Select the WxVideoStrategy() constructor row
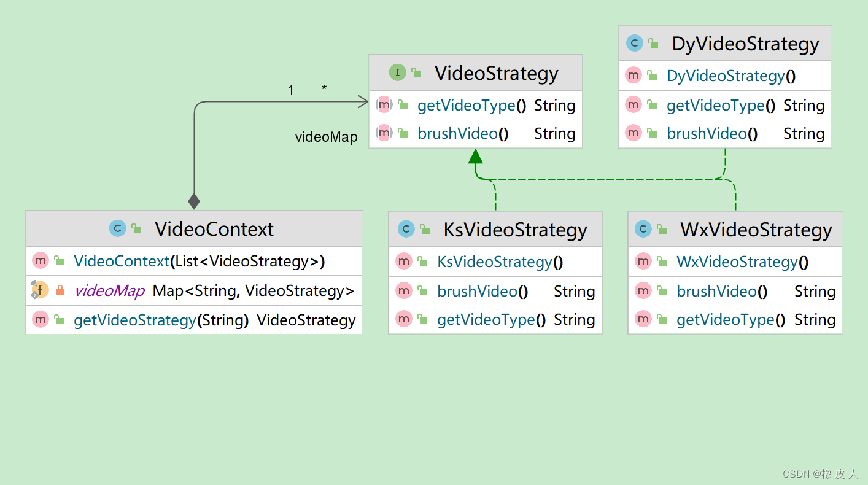Image resolution: width=868 pixels, height=485 pixels. pos(735,262)
